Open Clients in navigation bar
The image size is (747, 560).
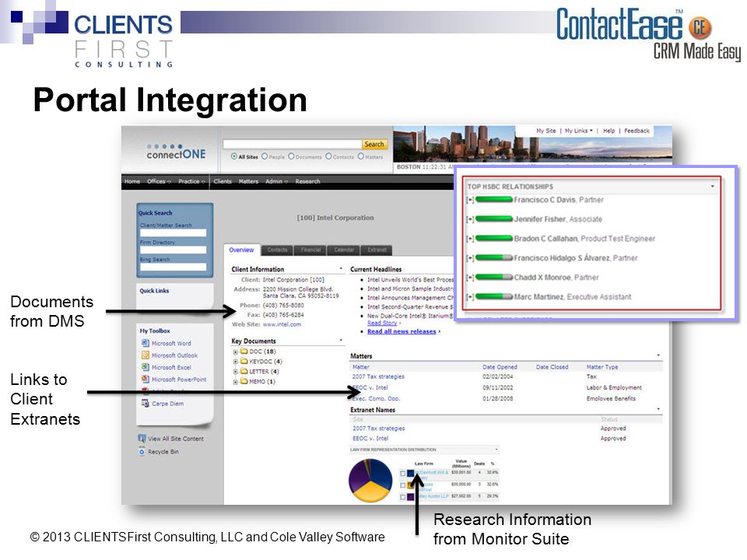click(223, 181)
